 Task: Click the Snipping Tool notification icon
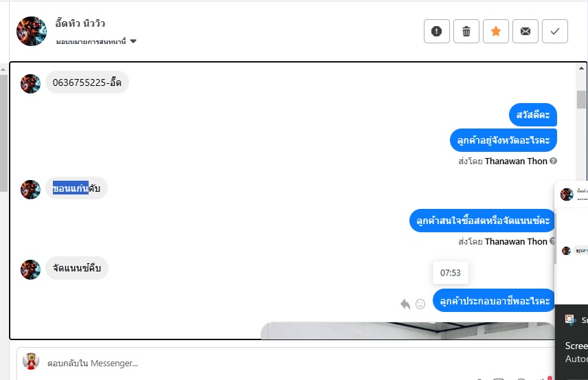[570, 320]
